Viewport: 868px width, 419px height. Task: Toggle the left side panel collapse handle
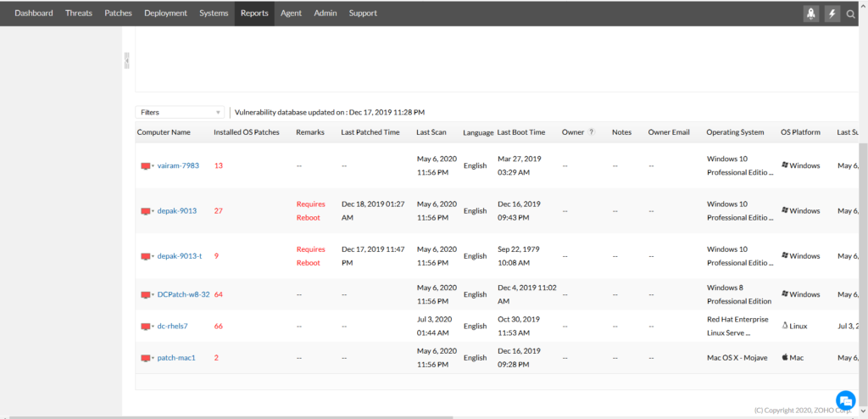(x=126, y=59)
